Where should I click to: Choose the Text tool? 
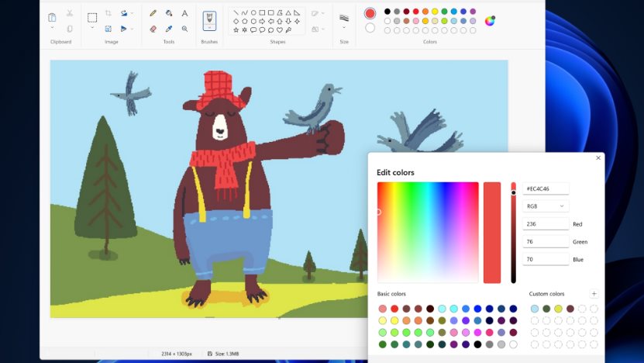(184, 13)
